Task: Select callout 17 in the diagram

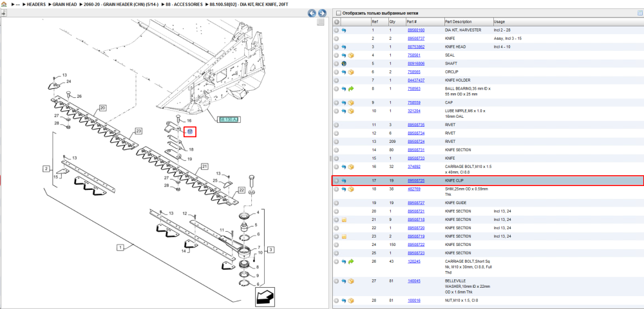Action: click(x=190, y=132)
